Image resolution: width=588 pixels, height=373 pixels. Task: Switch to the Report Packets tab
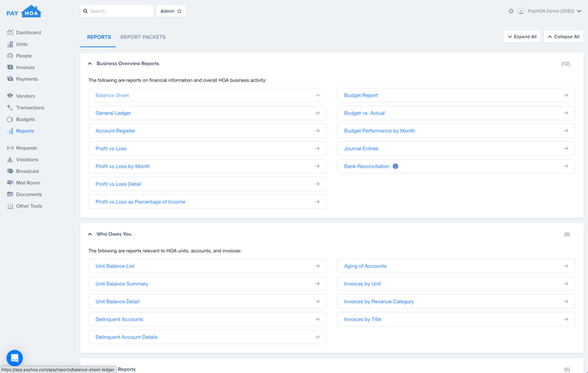tap(143, 37)
